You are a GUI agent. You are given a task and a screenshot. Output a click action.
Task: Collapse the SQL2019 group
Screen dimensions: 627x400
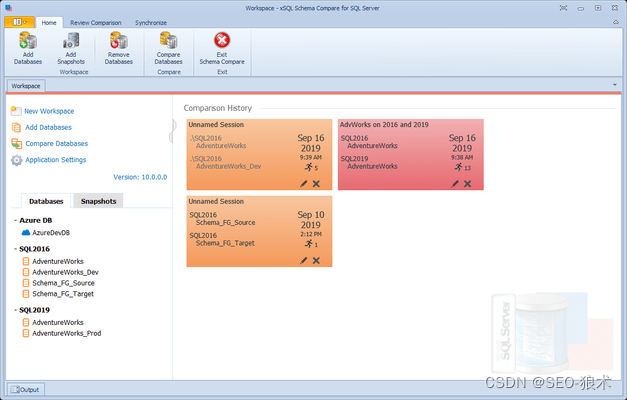[15, 310]
